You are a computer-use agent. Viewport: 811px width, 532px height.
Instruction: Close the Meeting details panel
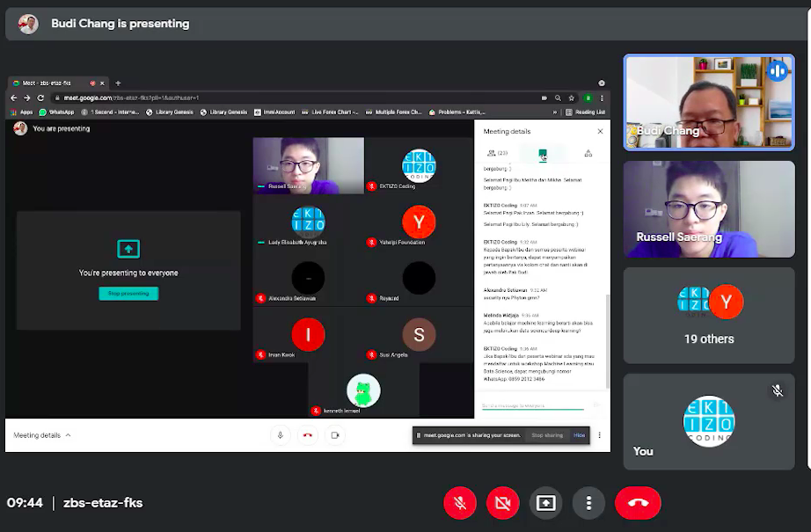point(600,131)
